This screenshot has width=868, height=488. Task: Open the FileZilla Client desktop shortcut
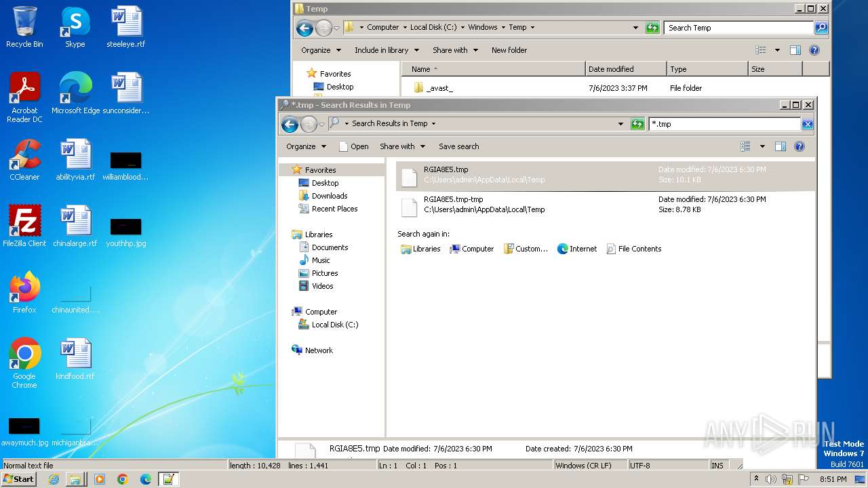point(24,226)
